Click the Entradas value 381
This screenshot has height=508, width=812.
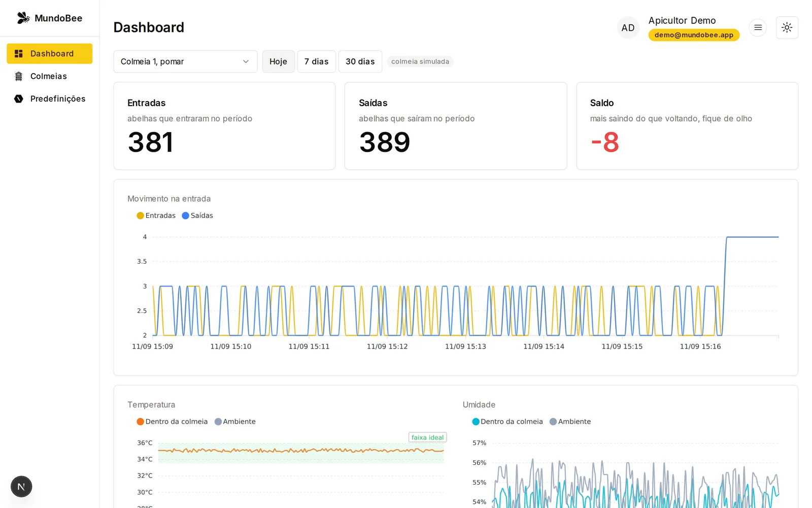[x=151, y=142]
